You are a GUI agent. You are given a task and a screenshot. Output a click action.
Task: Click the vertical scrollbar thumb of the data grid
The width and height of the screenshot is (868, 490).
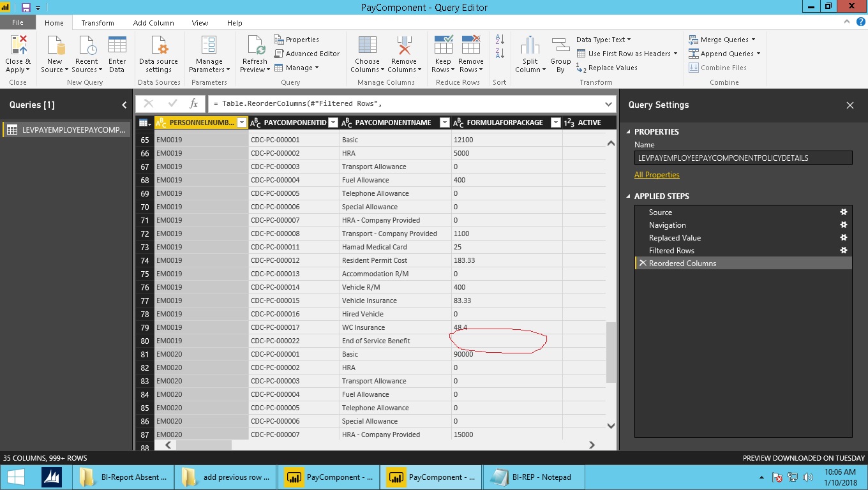pyautogui.click(x=611, y=352)
